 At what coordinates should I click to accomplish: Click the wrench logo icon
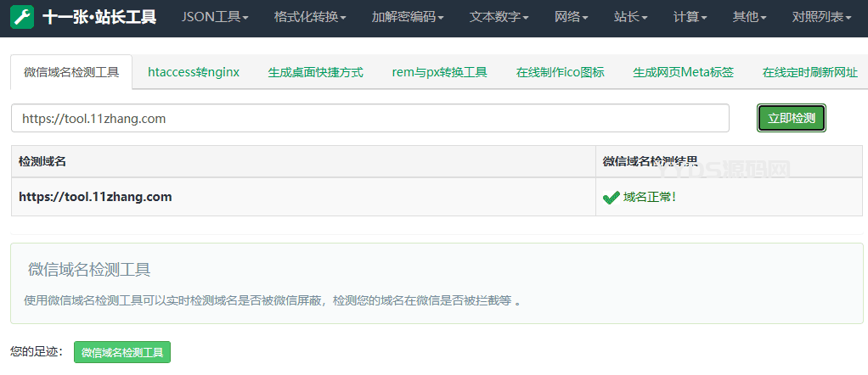tap(22, 18)
